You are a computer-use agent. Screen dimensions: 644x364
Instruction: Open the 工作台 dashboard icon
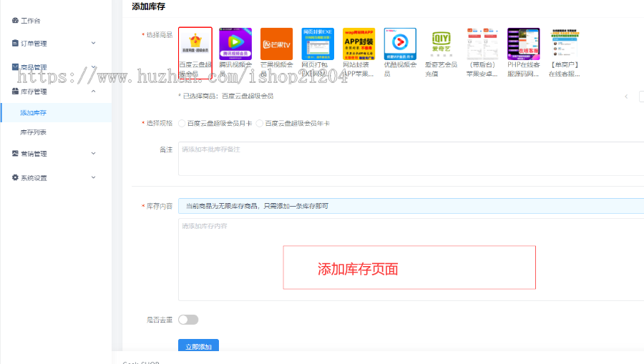15,21
